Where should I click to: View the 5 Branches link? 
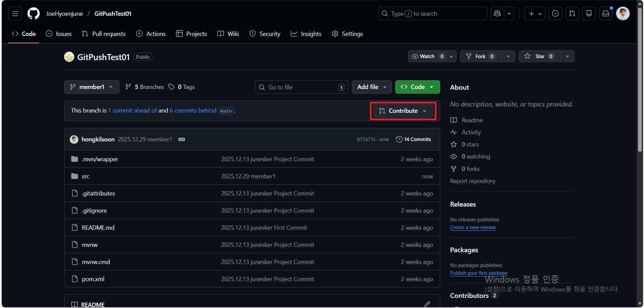tap(145, 87)
